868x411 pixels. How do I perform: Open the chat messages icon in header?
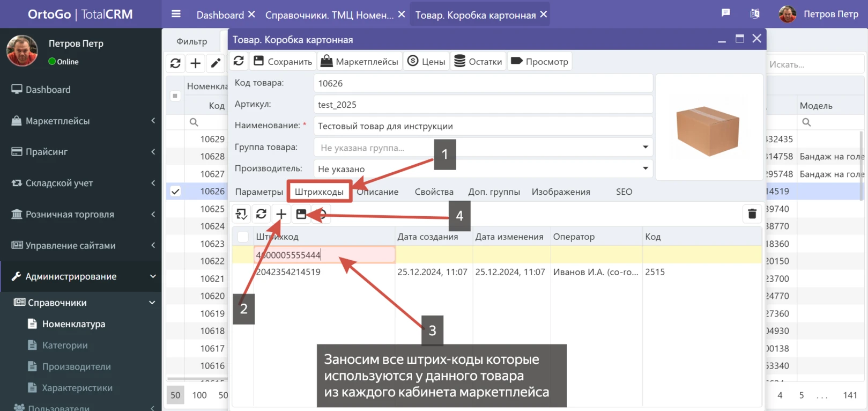pos(725,13)
